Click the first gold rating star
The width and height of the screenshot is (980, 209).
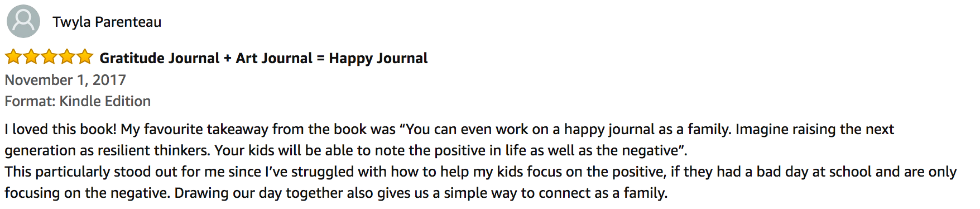pyautogui.click(x=13, y=57)
